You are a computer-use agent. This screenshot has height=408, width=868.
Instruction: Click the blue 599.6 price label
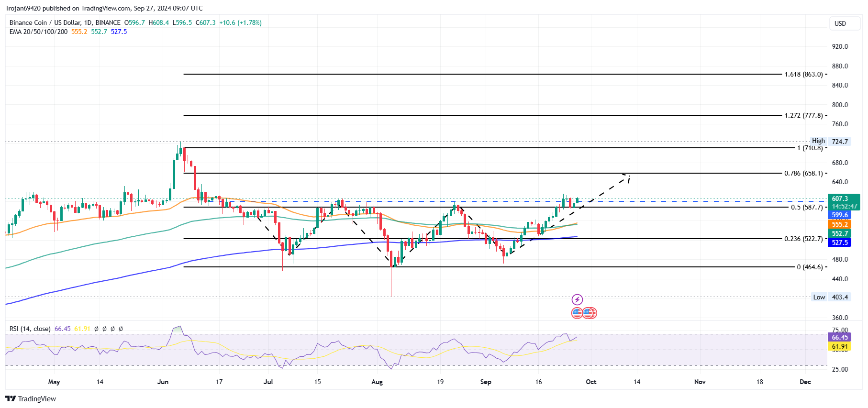coord(840,215)
